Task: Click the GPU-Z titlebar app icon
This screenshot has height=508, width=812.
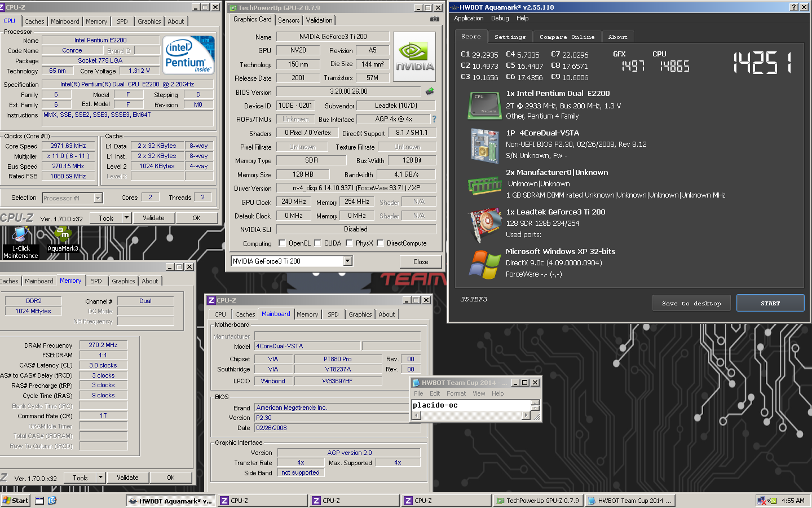Action: point(232,8)
